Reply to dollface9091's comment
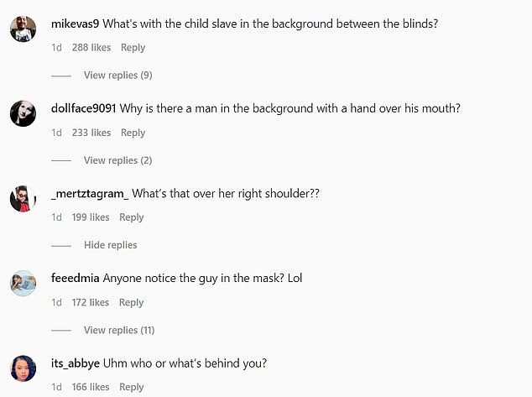Screen dimensions: 532x397 point(133,133)
